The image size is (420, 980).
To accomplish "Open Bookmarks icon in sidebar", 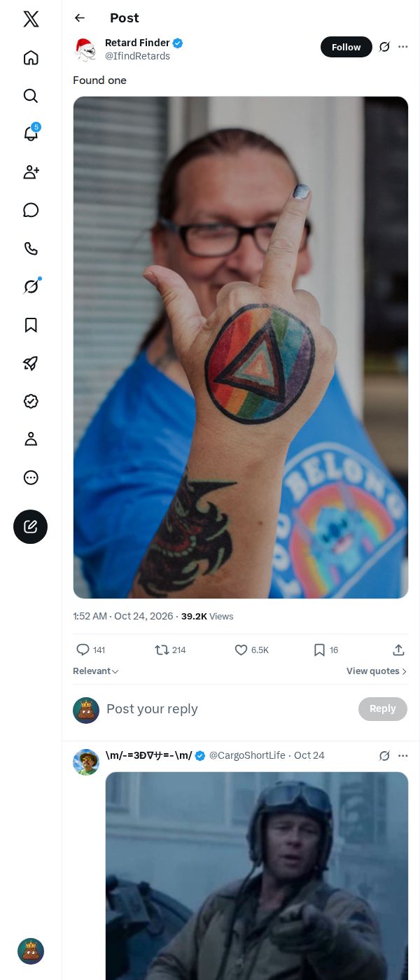I will point(31,325).
